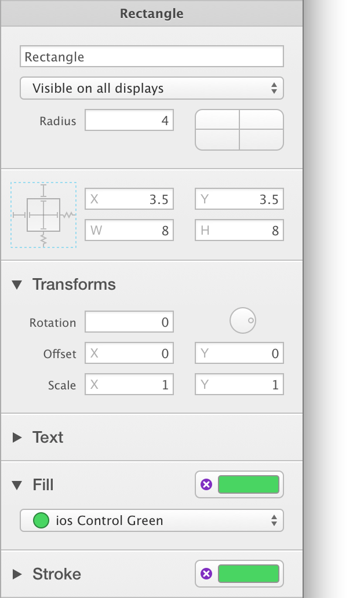364x598 pixels.
Task: Click the Fill green color swatch
Action: click(249, 484)
